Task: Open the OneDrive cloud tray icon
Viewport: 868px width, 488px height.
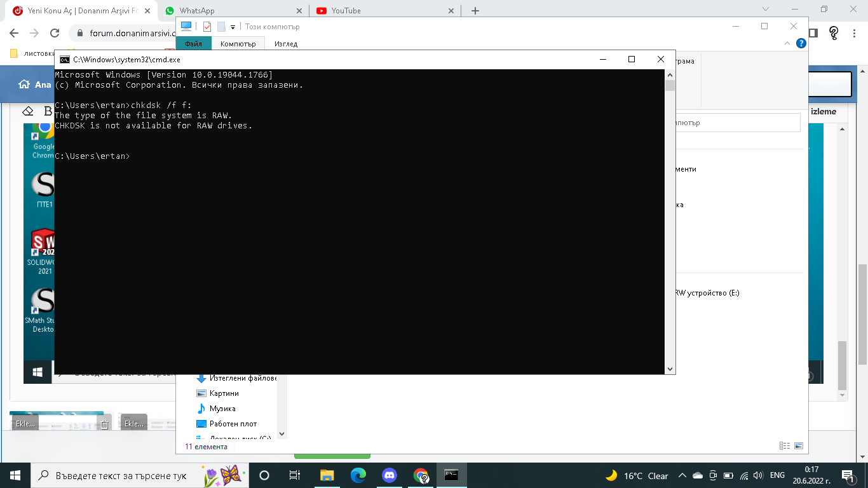Action: pyautogui.click(x=698, y=475)
